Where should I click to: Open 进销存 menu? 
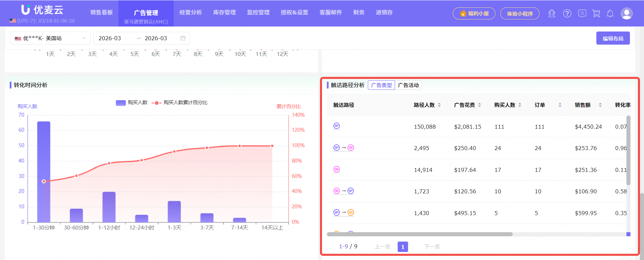point(384,12)
